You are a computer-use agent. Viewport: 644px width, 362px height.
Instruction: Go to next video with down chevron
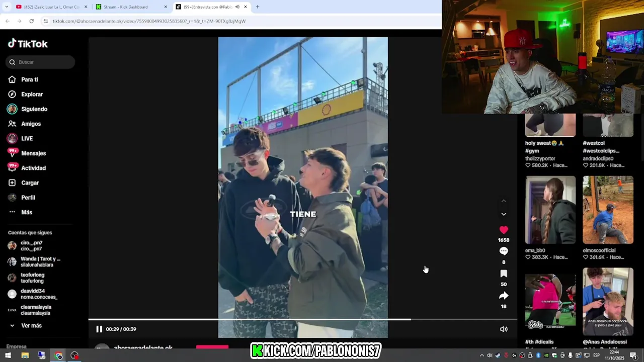click(x=504, y=214)
